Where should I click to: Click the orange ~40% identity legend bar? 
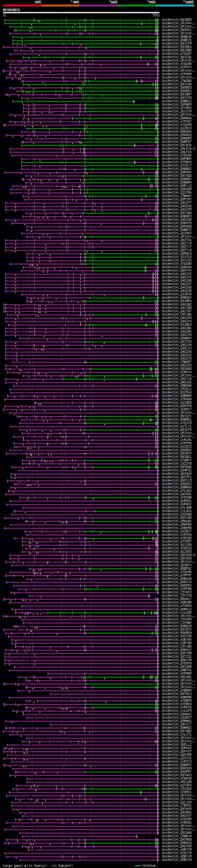pyautogui.click(x=60, y=6)
